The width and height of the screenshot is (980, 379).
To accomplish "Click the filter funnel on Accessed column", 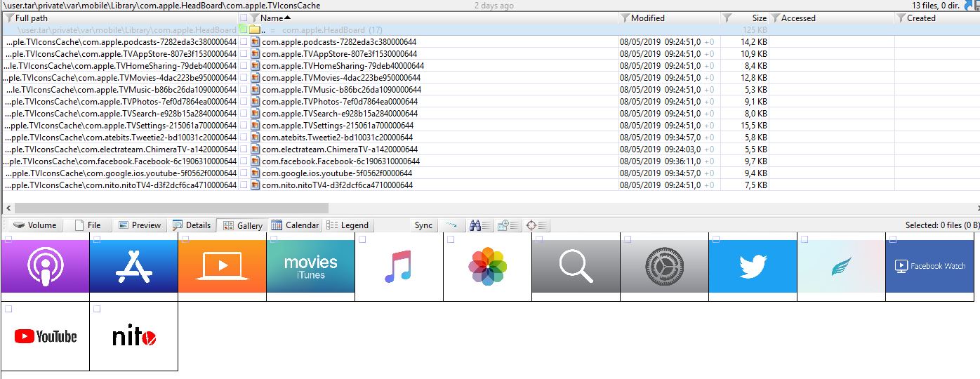I will pos(775,18).
